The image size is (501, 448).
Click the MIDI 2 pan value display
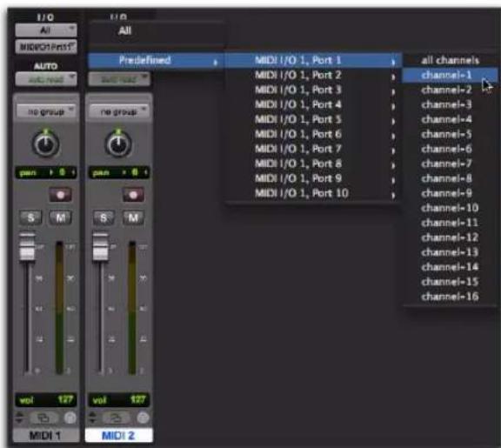[119, 172]
